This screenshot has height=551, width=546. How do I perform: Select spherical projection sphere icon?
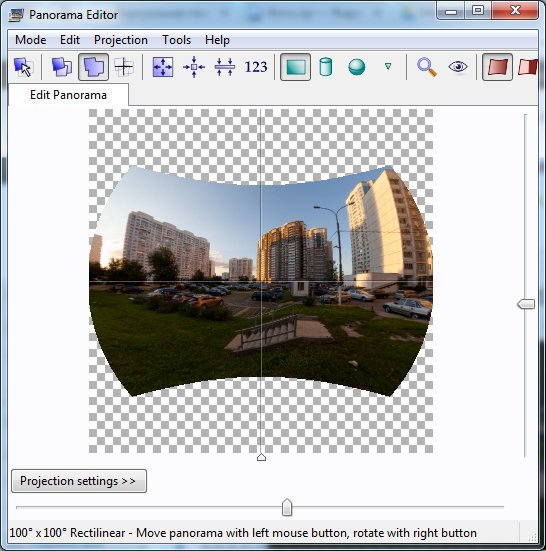pyautogui.click(x=357, y=67)
